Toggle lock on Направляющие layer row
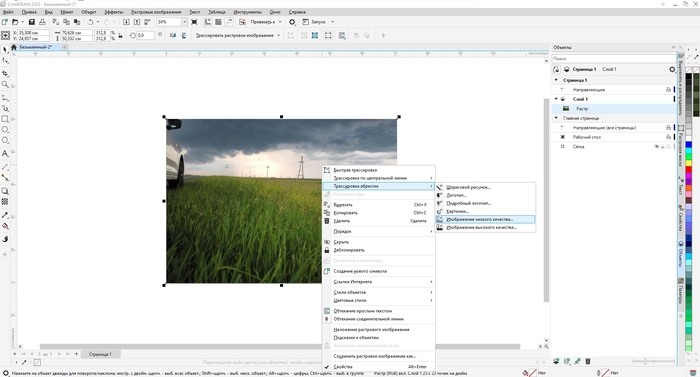This screenshot has width=700, height=377. click(668, 90)
